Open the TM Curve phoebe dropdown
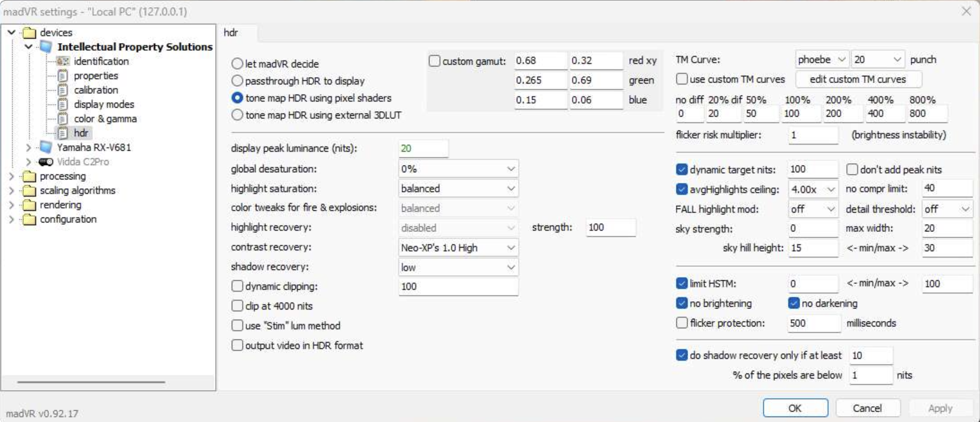Image resolution: width=980 pixels, height=422 pixels. point(822,60)
